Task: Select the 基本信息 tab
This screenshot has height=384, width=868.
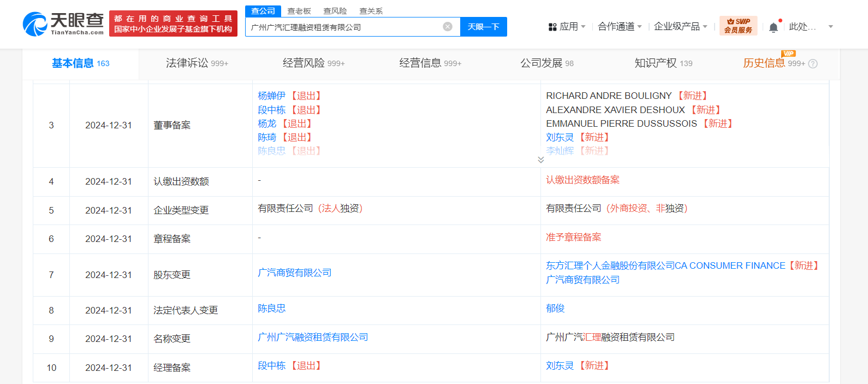Action: click(80, 64)
